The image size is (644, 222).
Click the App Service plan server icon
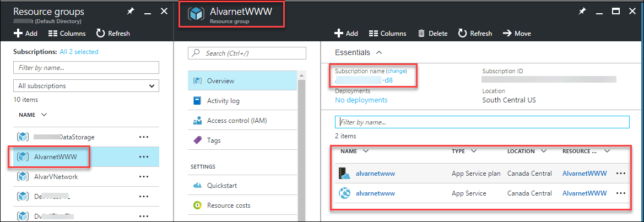pos(344,173)
